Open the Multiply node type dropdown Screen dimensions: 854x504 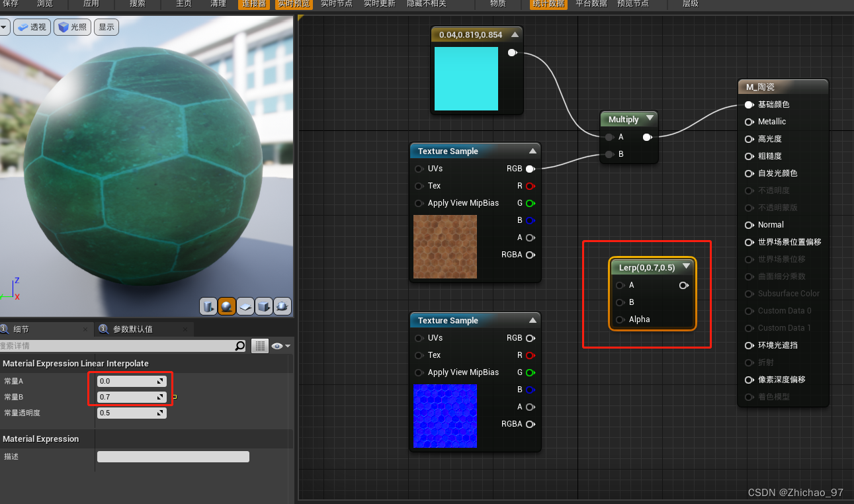pyautogui.click(x=649, y=119)
